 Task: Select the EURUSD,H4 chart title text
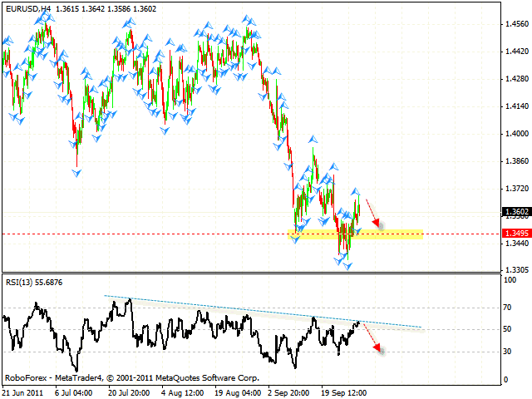[x=27, y=7]
